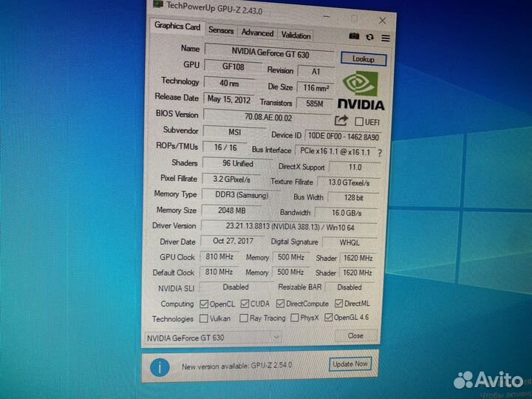Toggle the Ray Tracing checkbox
This screenshot has height=399, width=532.
(x=243, y=318)
